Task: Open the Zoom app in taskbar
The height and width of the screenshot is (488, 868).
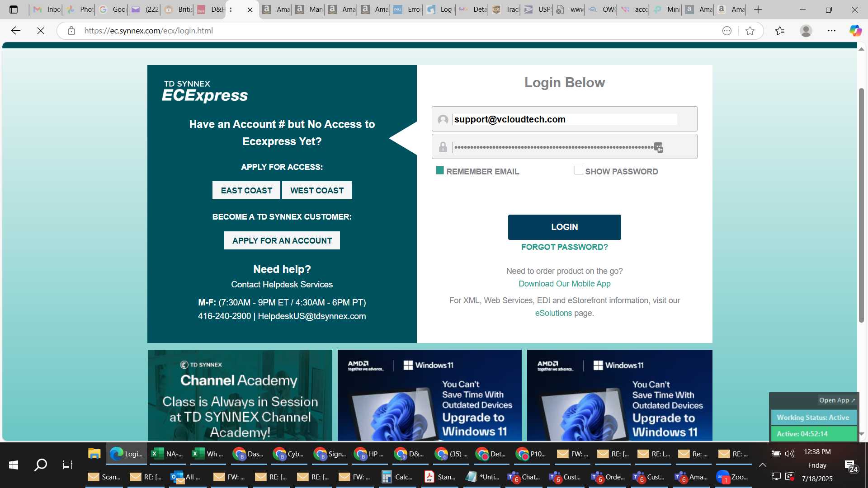Action: 733,477
